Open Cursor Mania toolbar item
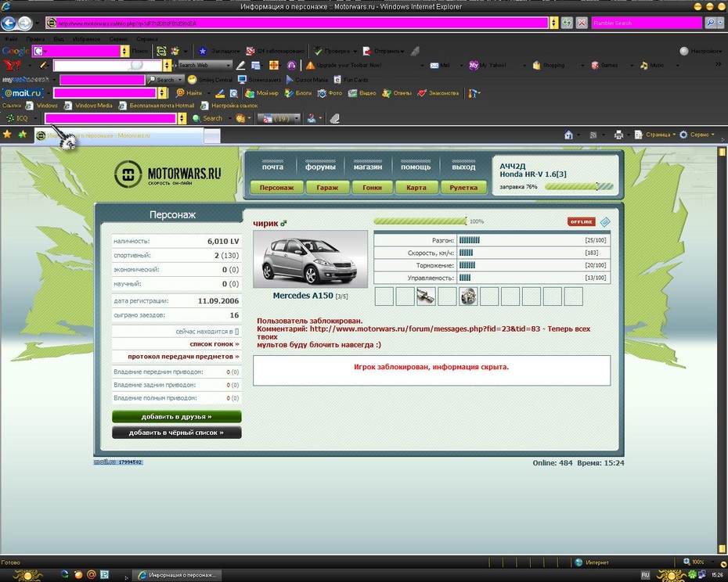The width and height of the screenshot is (728, 582). click(x=307, y=80)
